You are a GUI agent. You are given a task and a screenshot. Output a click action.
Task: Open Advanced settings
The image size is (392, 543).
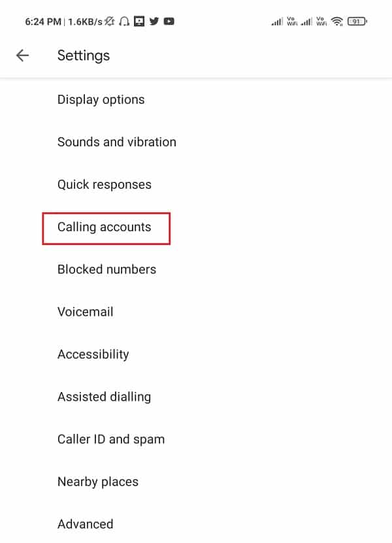pyautogui.click(x=86, y=525)
